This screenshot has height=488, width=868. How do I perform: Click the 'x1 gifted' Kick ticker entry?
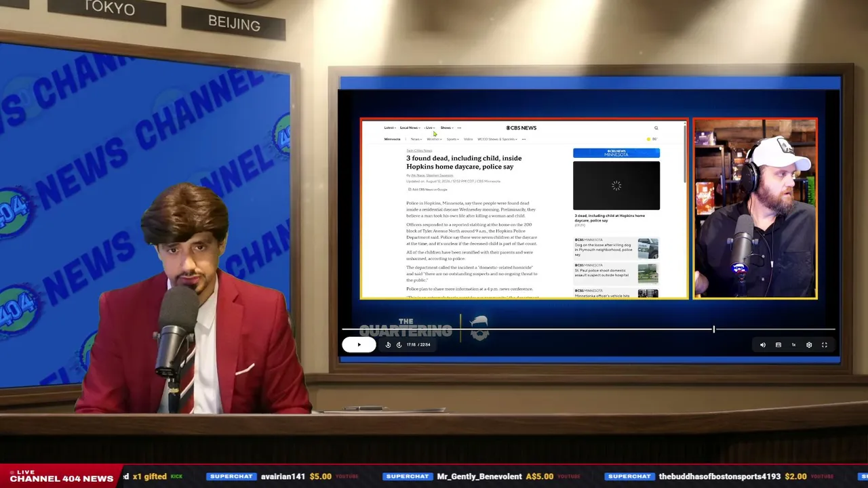(154, 476)
